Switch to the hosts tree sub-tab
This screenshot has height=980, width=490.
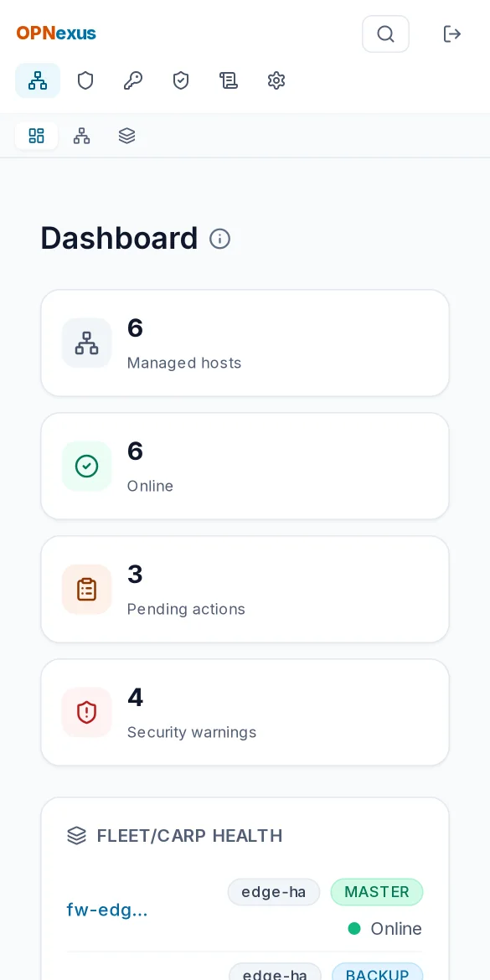tap(82, 136)
